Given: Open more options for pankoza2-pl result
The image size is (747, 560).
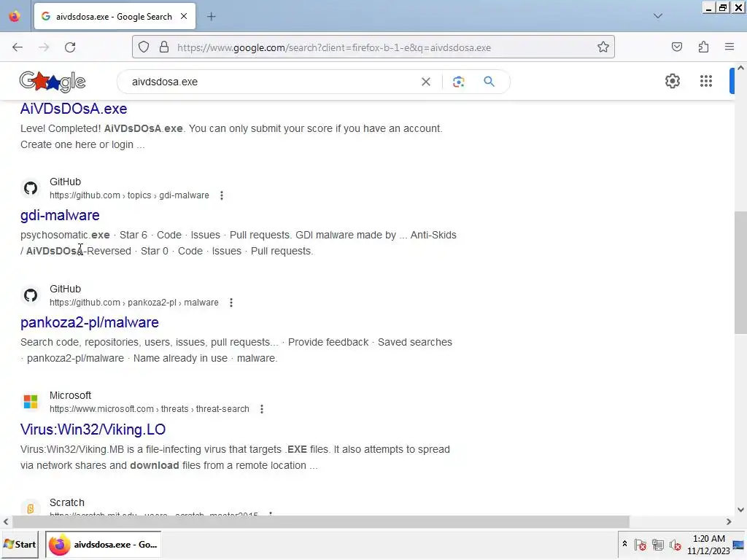Looking at the screenshot, I should coord(231,303).
